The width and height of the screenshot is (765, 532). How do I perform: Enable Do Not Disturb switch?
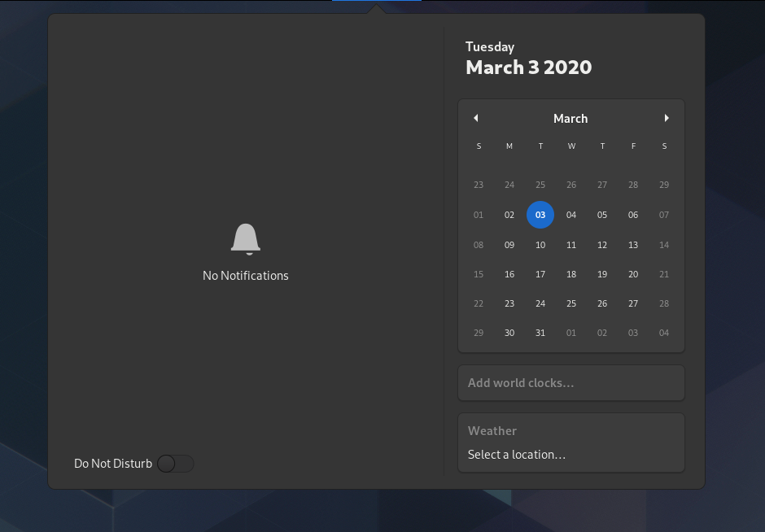[175, 463]
